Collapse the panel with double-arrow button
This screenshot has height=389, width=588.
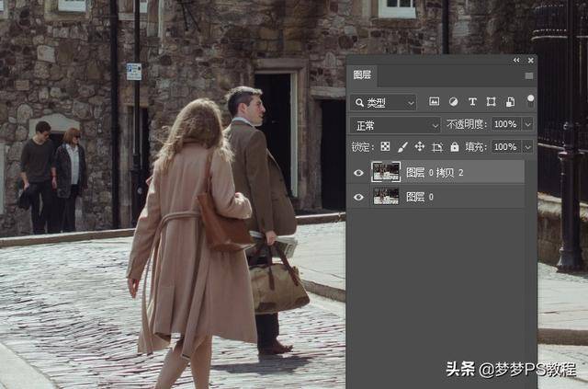(516, 60)
